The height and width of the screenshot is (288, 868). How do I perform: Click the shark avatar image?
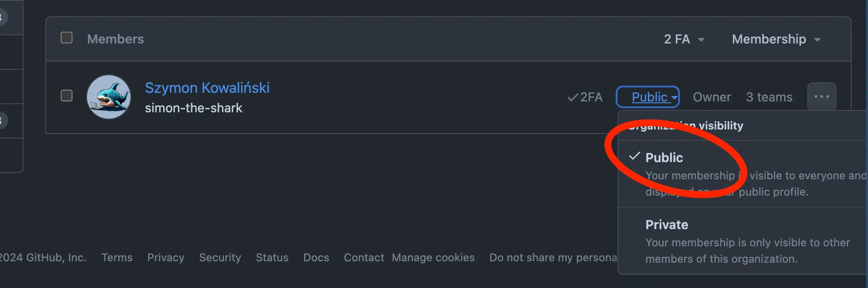pyautogui.click(x=109, y=97)
